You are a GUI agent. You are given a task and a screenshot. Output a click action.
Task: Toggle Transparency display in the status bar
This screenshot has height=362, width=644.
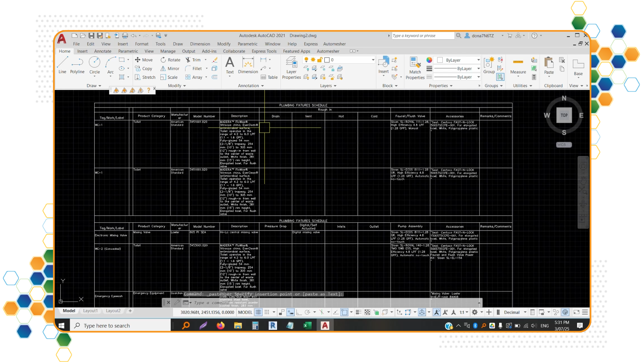(x=367, y=312)
